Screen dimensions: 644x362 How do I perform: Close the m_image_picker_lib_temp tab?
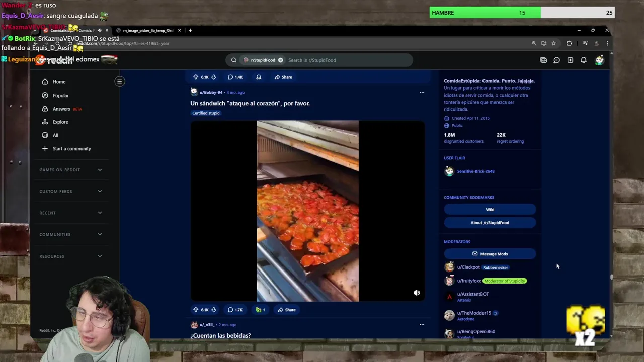(179, 30)
